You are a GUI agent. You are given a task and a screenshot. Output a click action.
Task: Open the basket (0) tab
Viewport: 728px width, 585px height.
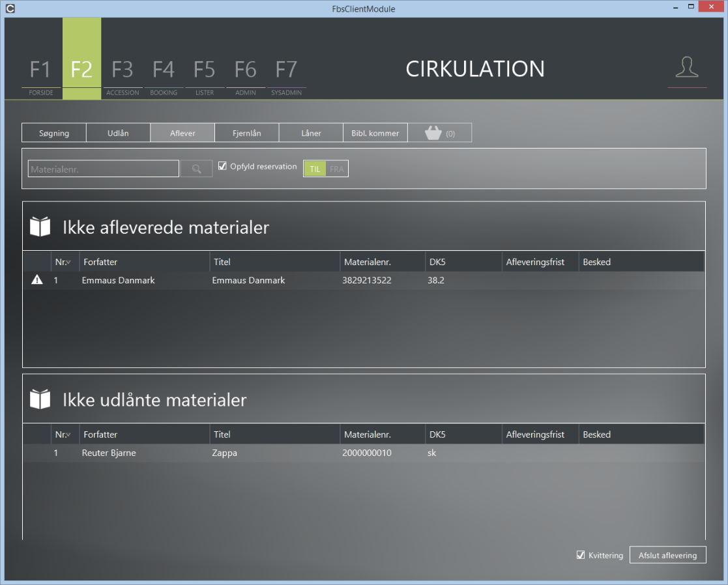440,133
